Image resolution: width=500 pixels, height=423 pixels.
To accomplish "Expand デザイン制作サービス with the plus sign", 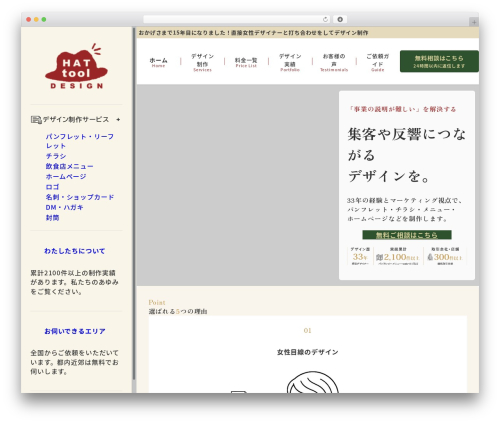I will click(118, 120).
